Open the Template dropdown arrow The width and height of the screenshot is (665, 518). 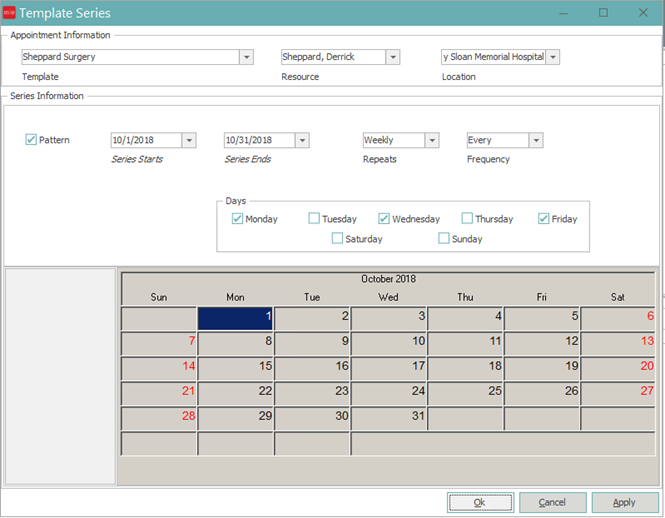[x=246, y=57]
